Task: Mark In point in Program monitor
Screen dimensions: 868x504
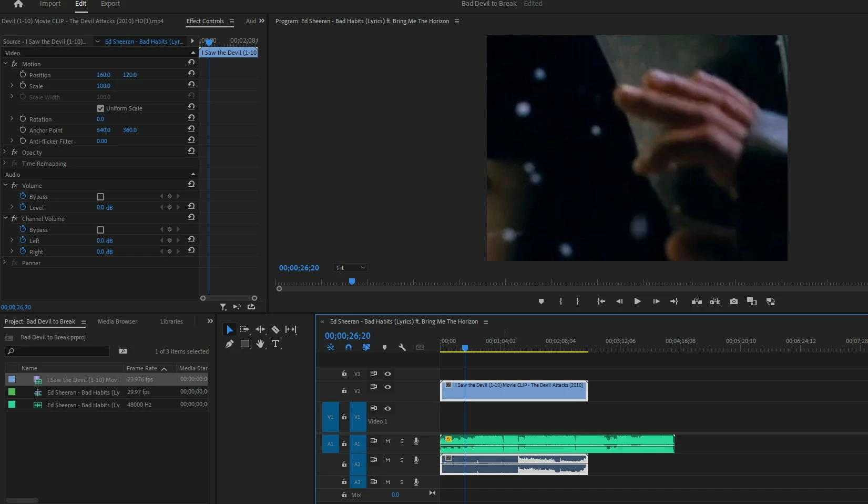Action: [560, 301]
